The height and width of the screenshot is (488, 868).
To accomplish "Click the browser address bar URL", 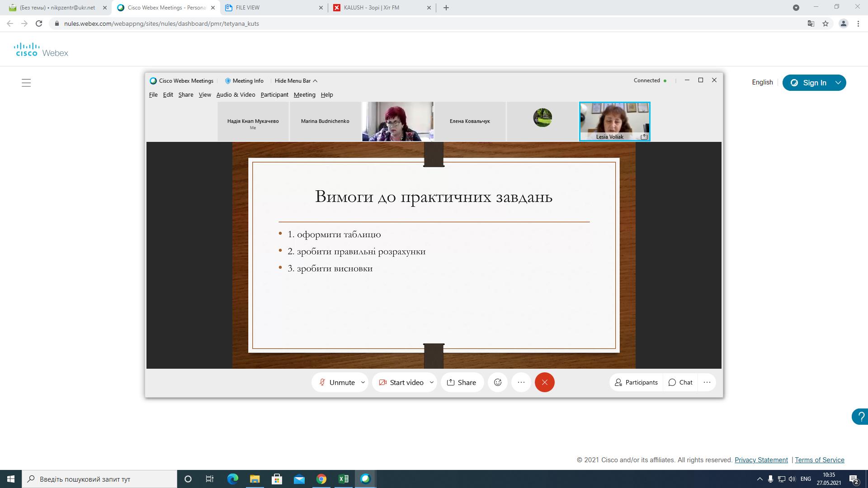I will 161,23.
